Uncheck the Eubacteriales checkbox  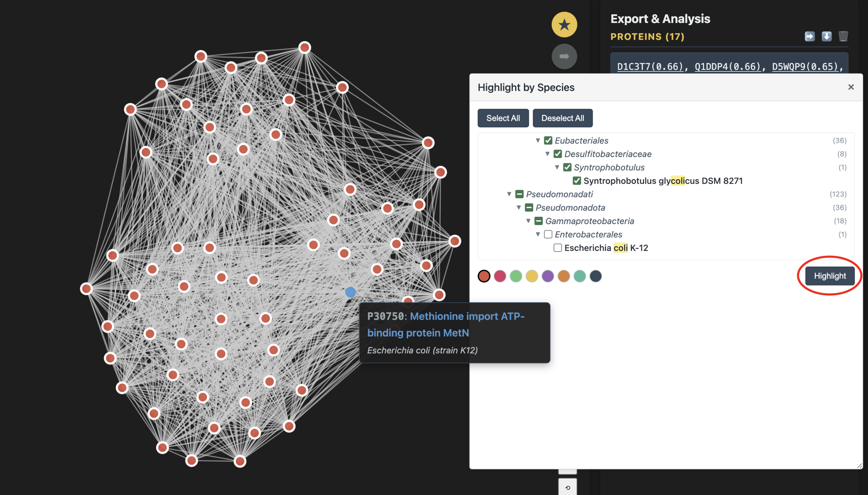[548, 140]
